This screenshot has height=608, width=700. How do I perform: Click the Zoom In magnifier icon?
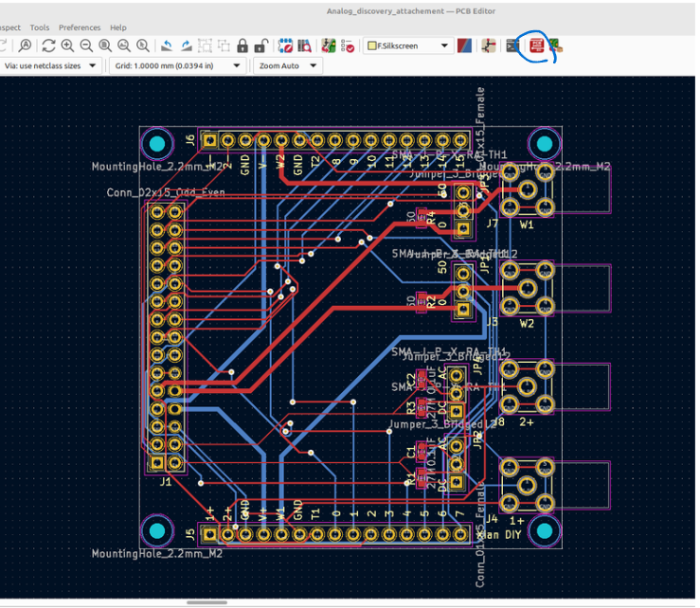(x=67, y=45)
